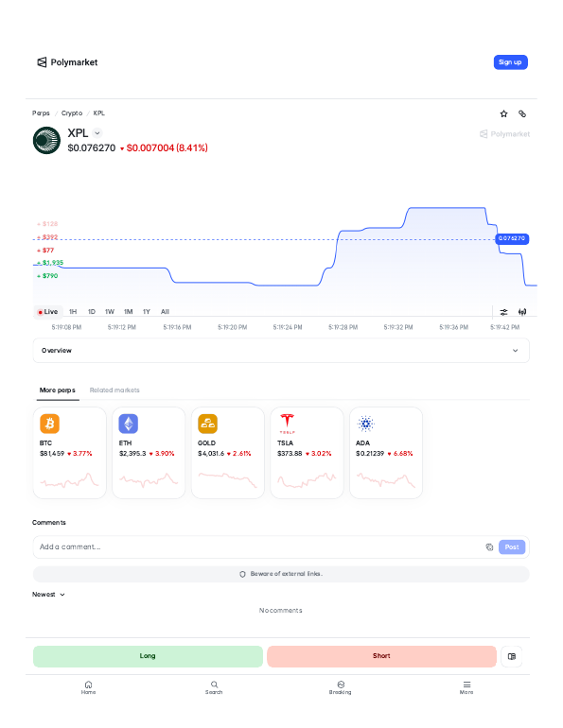This screenshot has width=563, height=728.
Task: Switch chart range to 1H
Action: point(73,312)
